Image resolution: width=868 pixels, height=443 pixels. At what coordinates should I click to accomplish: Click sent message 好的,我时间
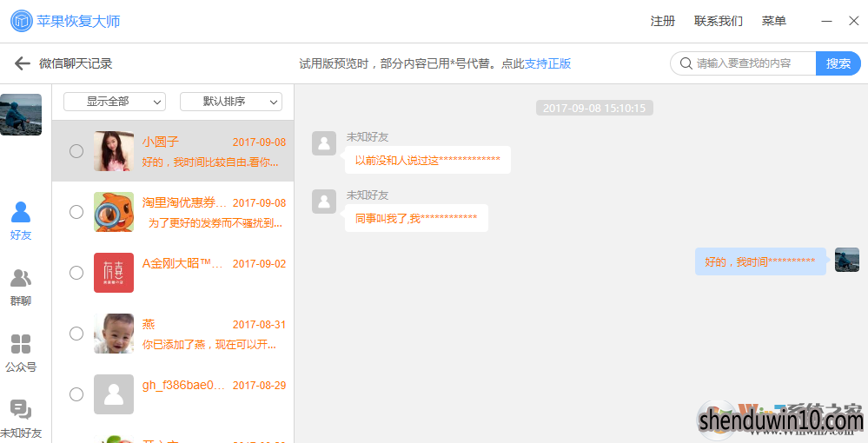pos(760,261)
